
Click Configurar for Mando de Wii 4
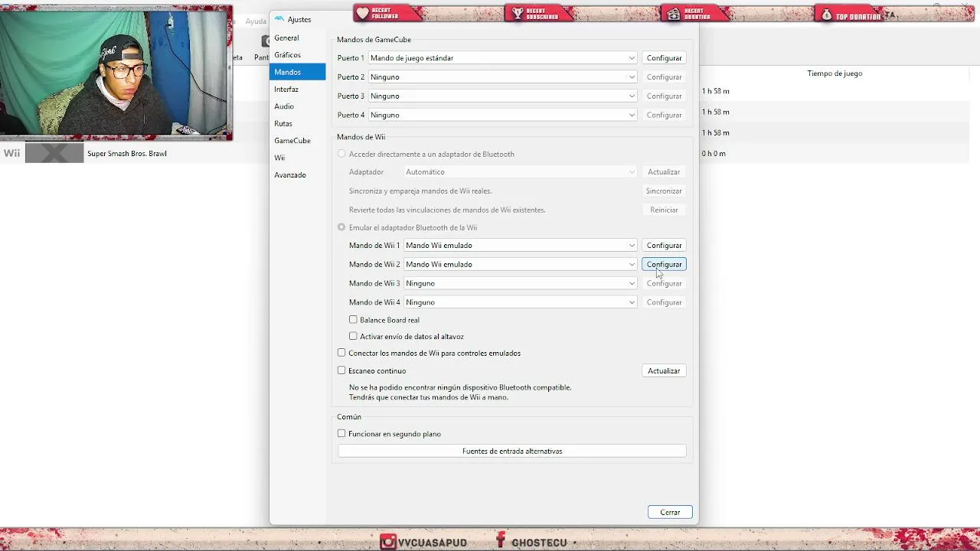point(664,303)
